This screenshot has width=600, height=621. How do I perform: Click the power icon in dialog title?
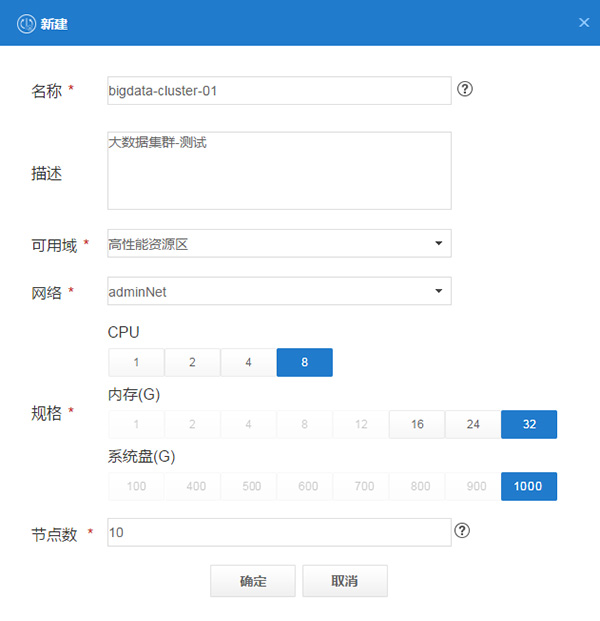pos(27,23)
